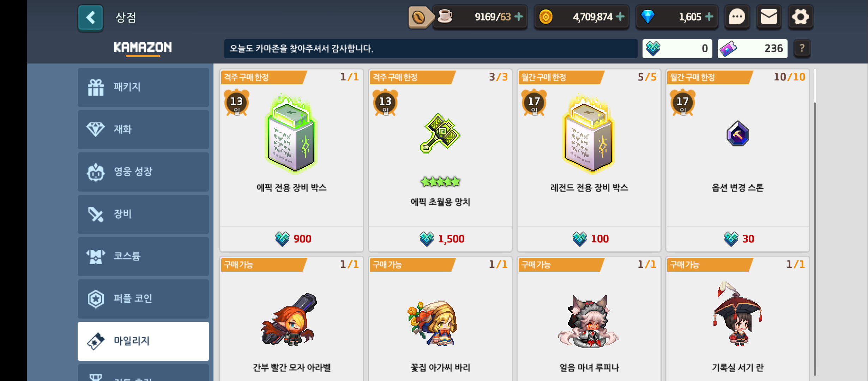Add more coffee stamina with plus icon
Image resolution: width=868 pixels, height=381 pixels.
coord(519,17)
